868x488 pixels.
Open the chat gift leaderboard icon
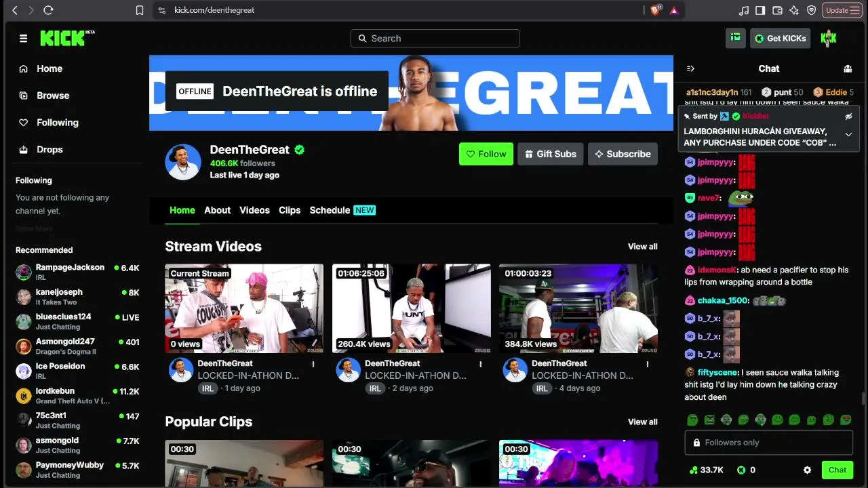tap(848, 68)
